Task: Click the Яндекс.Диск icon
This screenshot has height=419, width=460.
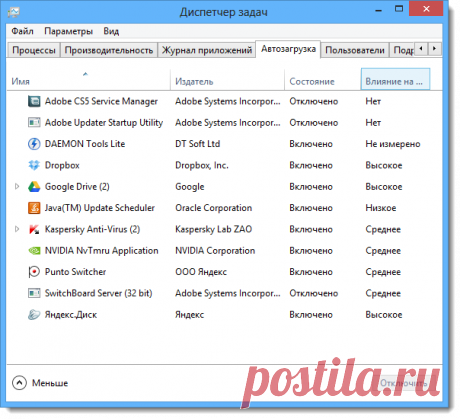Action: point(34,315)
